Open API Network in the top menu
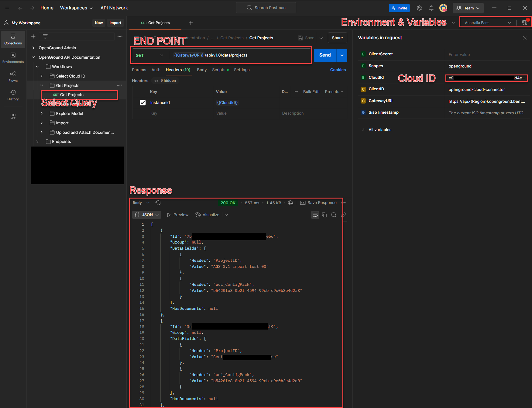 click(114, 8)
